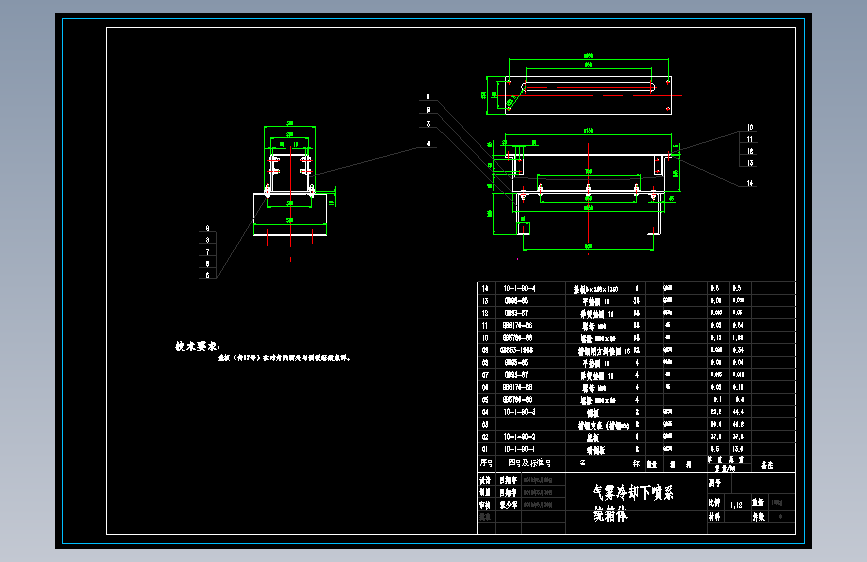Click row number '02' in the parts list

pyautogui.click(x=485, y=437)
